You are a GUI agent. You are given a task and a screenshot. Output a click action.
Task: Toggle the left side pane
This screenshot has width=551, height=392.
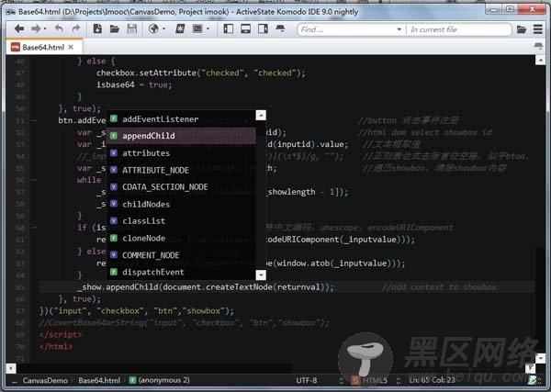(229, 28)
